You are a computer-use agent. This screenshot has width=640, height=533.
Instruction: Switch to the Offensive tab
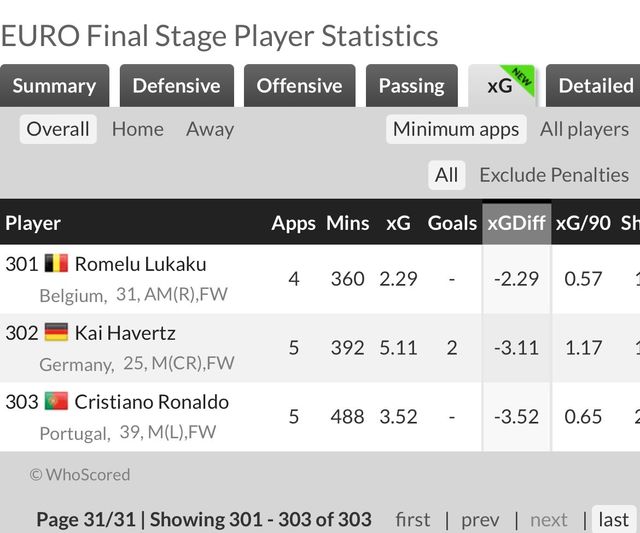(x=299, y=86)
